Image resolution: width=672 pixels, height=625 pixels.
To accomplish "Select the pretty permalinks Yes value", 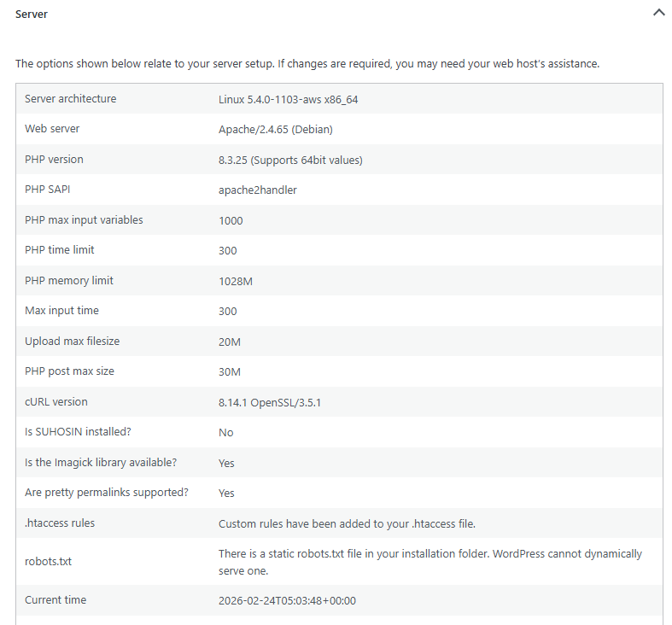I will pyautogui.click(x=226, y=493).
